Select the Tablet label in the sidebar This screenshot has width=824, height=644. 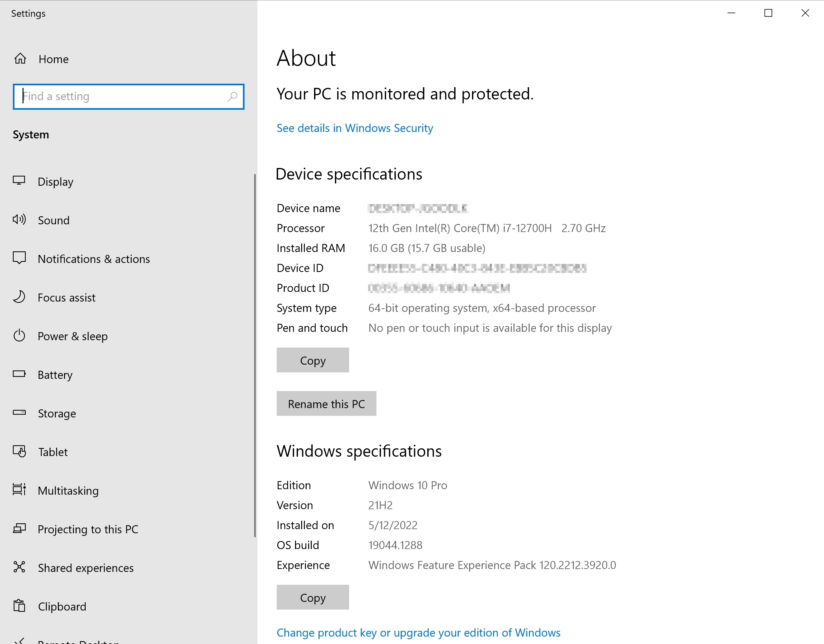tap(53, 452)
